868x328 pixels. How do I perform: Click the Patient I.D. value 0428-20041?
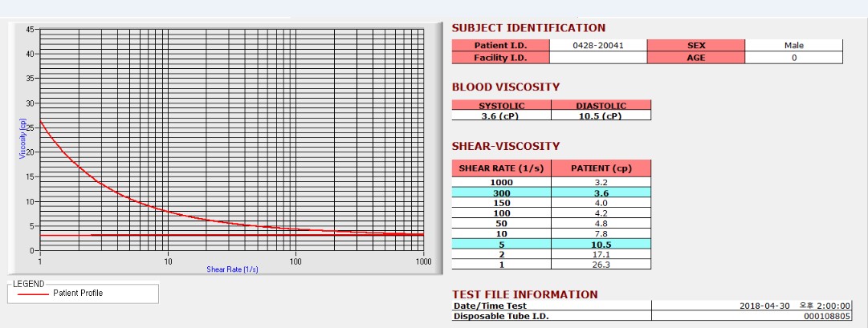[x=598, y=46]
